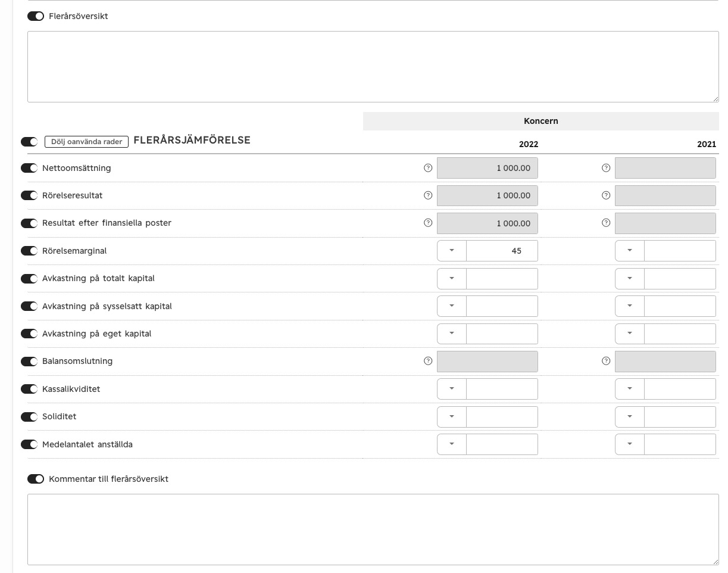Click the Kassalikviditet row label
728x573 pixels.
pos(71,389)
